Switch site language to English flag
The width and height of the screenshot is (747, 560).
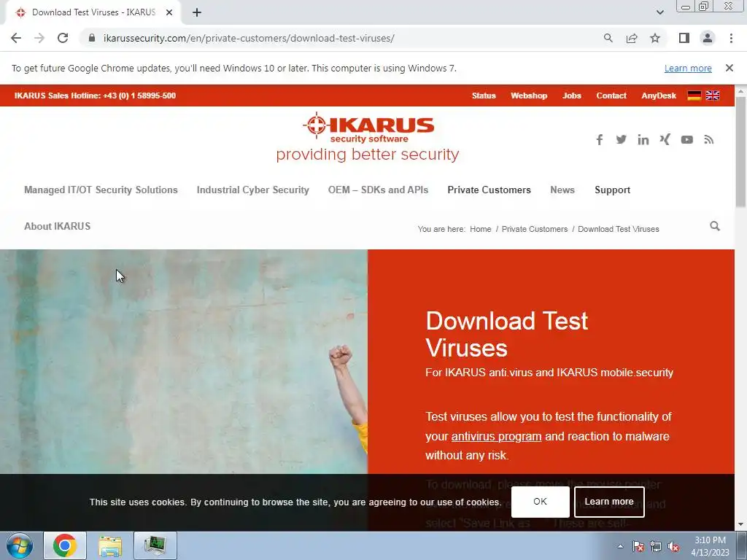pos(713,96)
